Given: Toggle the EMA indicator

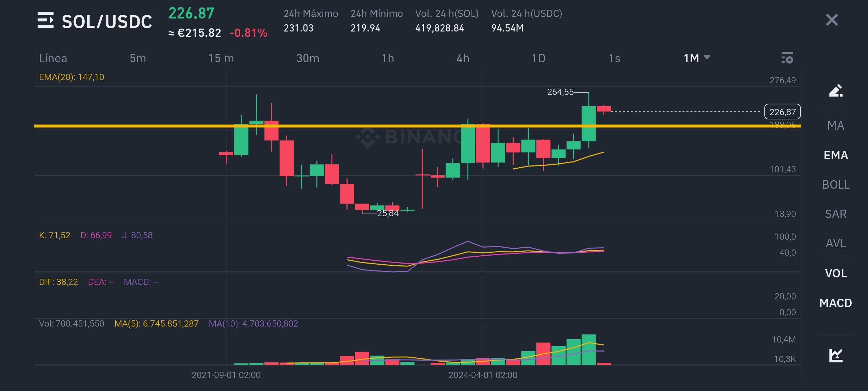Looking at the screenshot, I should [x=836, y=155].
